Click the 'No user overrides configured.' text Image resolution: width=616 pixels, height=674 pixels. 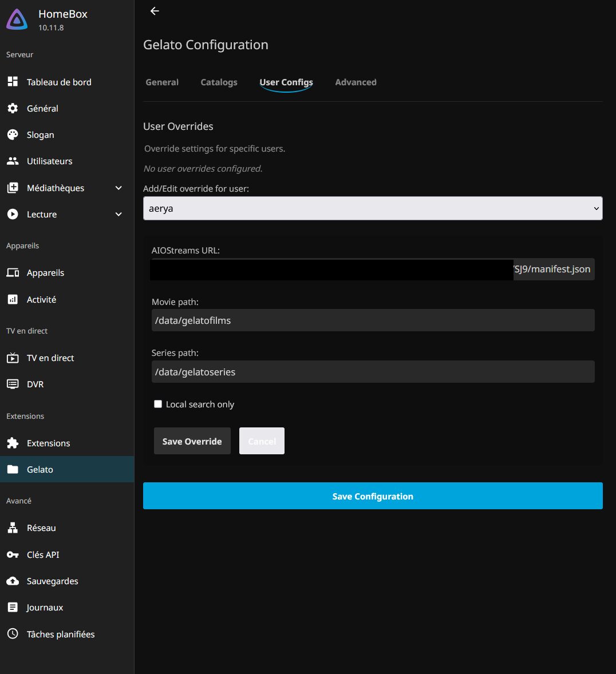203,168
